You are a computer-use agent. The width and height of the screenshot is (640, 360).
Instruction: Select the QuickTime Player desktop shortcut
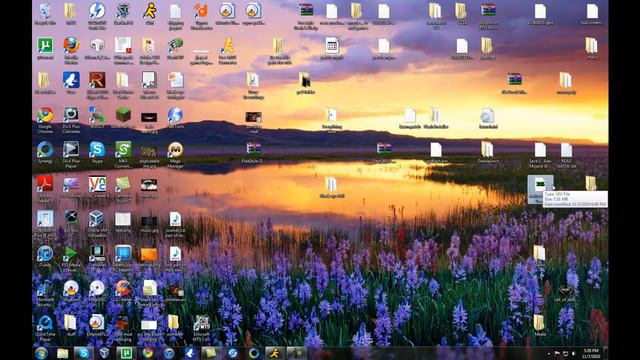[45, 328]
